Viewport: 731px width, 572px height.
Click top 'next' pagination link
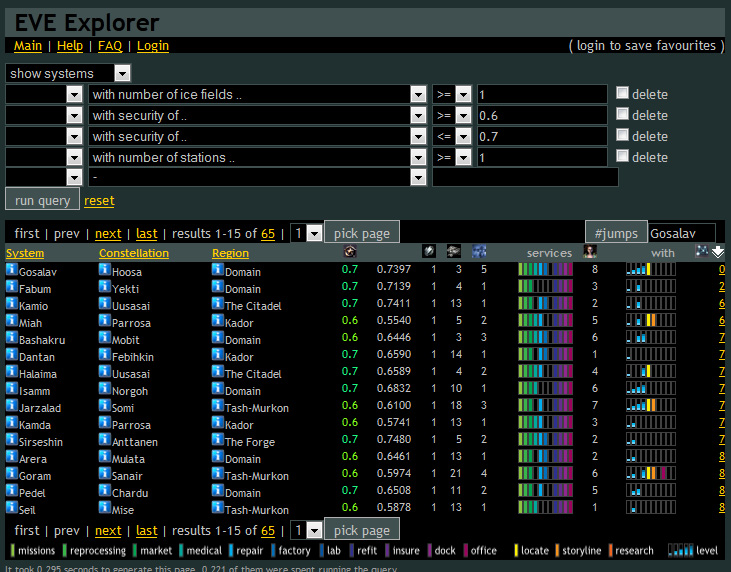[108, 234]
